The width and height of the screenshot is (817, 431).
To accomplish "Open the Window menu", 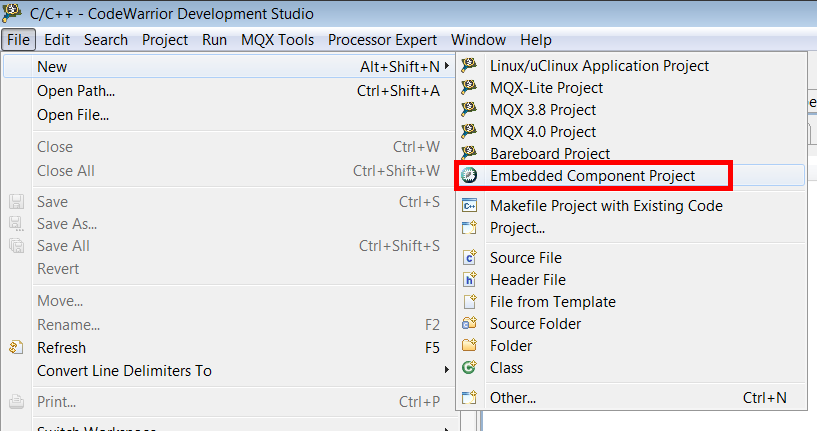I will 478,40.
